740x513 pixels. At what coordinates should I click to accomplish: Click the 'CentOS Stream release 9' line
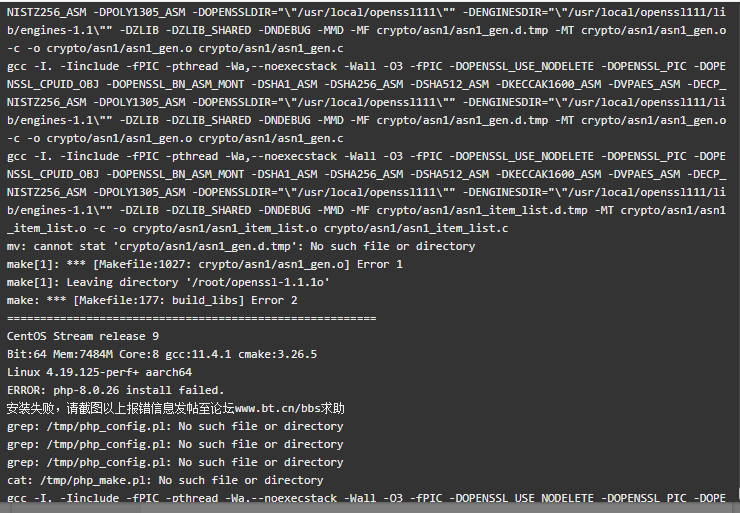coord(83,336)
